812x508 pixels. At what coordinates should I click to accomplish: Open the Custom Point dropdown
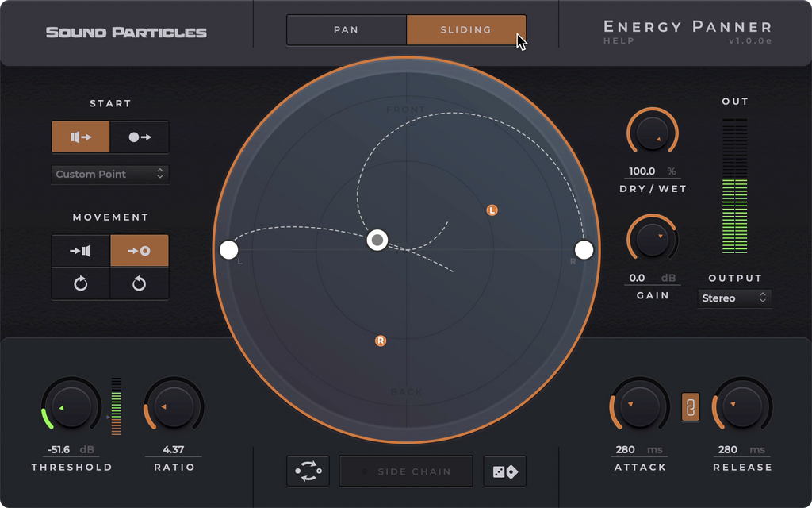(x=110, y=174)
